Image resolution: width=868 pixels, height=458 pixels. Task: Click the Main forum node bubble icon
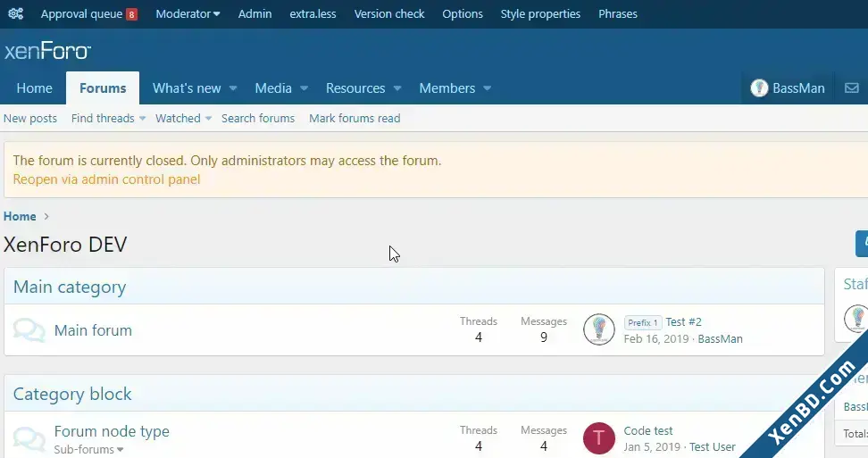pos(29,330)
